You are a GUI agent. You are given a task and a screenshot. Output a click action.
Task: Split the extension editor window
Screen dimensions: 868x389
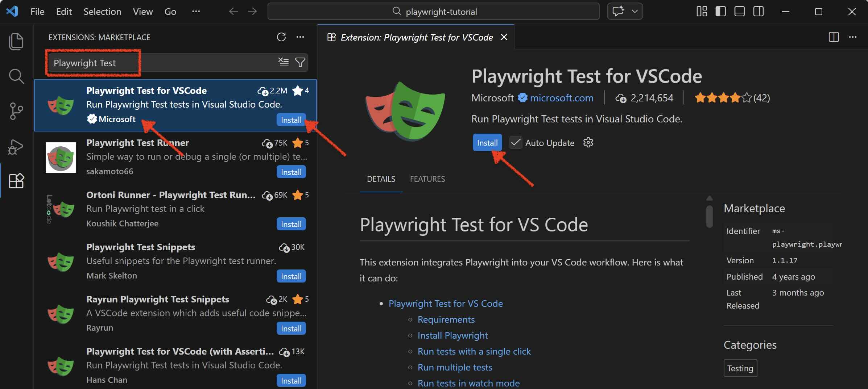click(834, 37)
